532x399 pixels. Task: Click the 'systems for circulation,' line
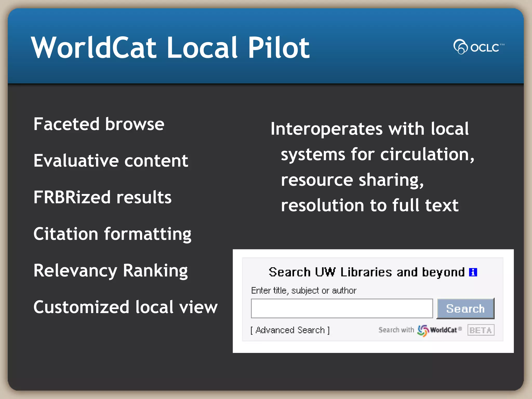378,155
